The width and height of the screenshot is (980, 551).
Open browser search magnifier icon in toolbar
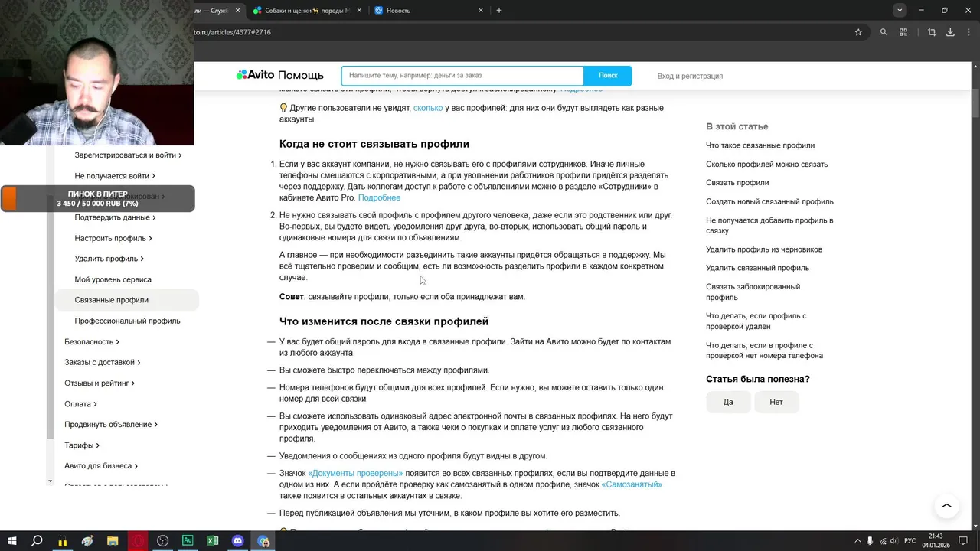click(884, 32)
